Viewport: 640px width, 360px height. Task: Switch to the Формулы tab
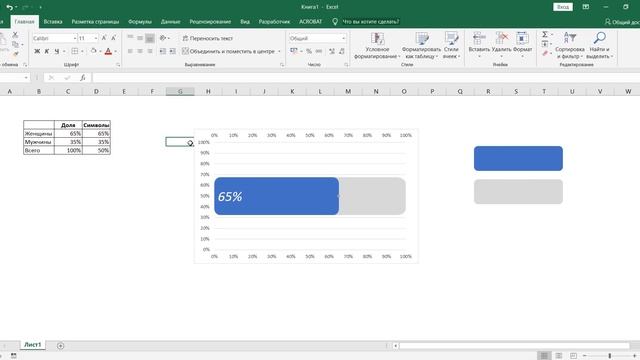(140, 22)
